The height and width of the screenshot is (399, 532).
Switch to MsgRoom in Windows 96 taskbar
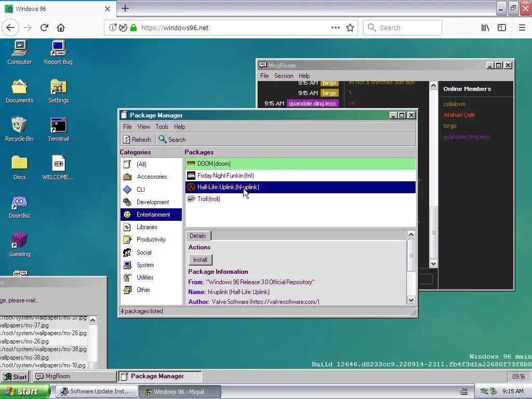click(x=74, y=376)
